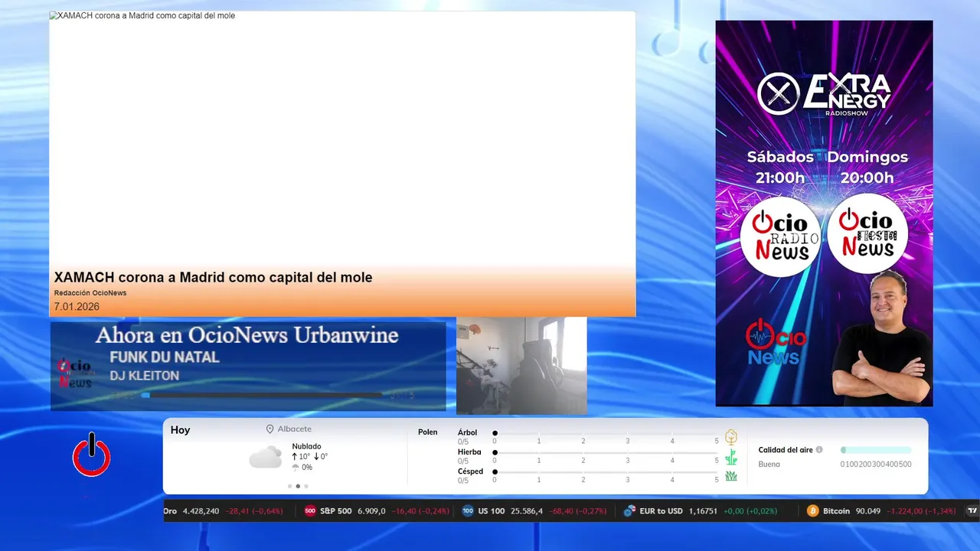Click Domingos 20:00h schedule text
Screen dimensions: 980x551
(x=867, y=167)
